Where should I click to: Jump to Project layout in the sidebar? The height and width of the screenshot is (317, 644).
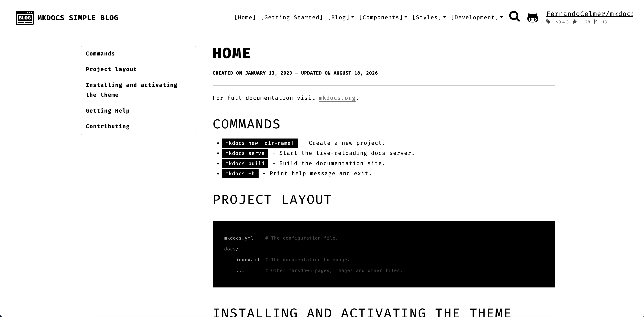(x=111, y=69)
